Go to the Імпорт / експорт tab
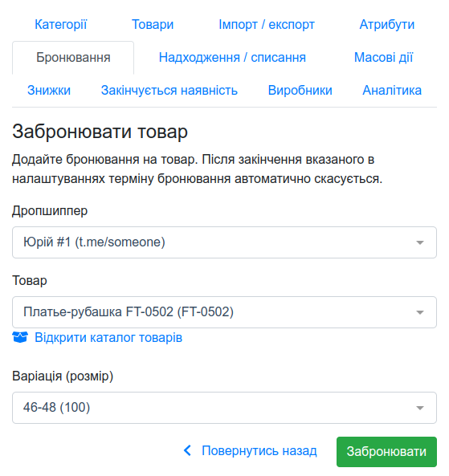The width and height of the screenshot is (449, 476). tap(267, 25)
